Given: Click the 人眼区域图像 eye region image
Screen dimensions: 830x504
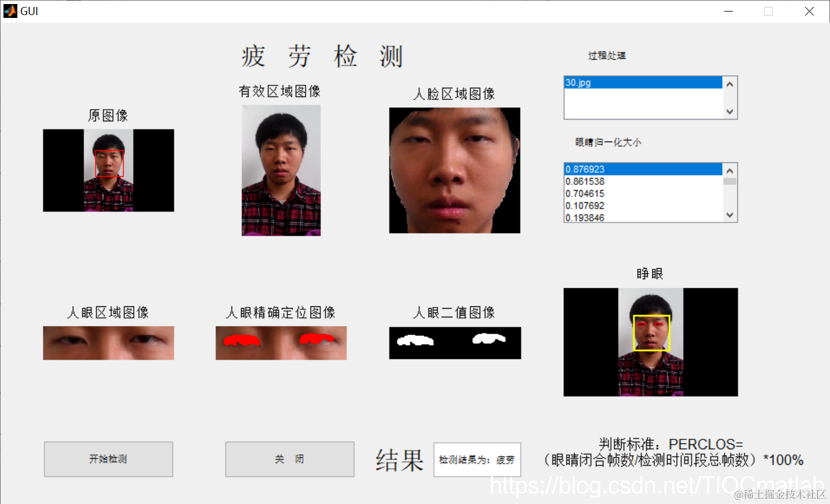Looking at the screenshot, I should click(x=108, y=342).
